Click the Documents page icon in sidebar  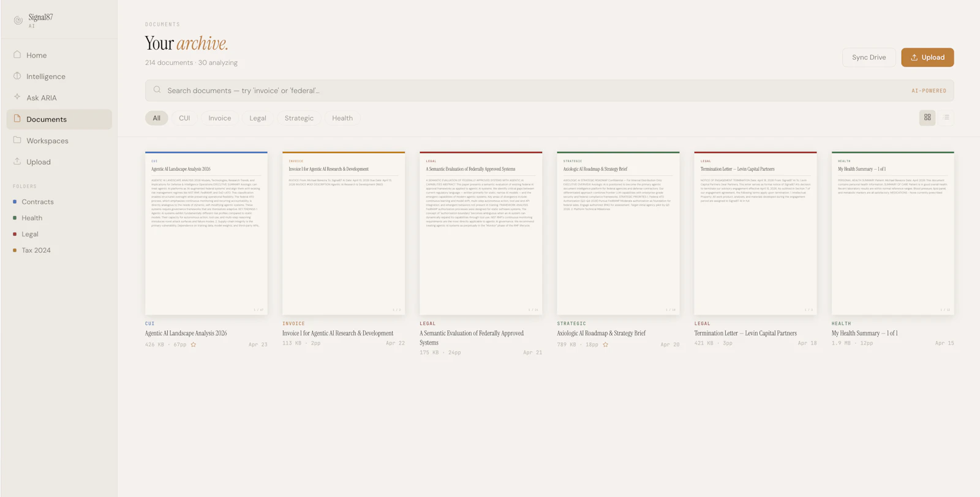17,118
